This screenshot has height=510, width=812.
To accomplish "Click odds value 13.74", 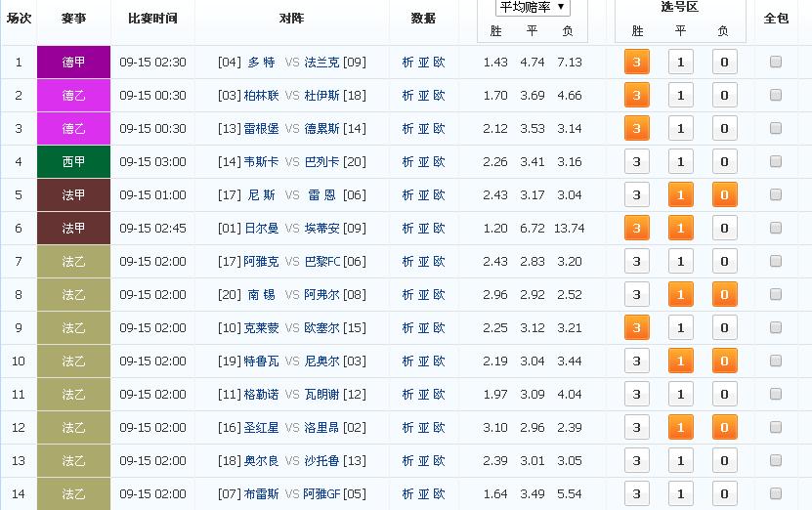I will [x=569, y=228].
